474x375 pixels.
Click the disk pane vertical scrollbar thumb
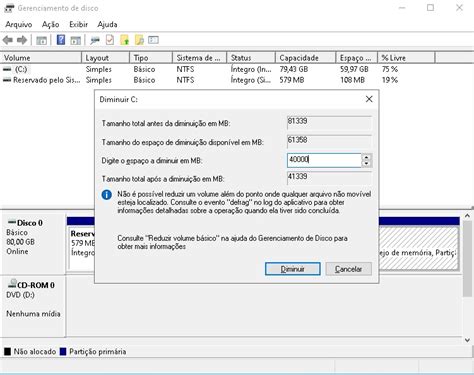coord(467,258)
